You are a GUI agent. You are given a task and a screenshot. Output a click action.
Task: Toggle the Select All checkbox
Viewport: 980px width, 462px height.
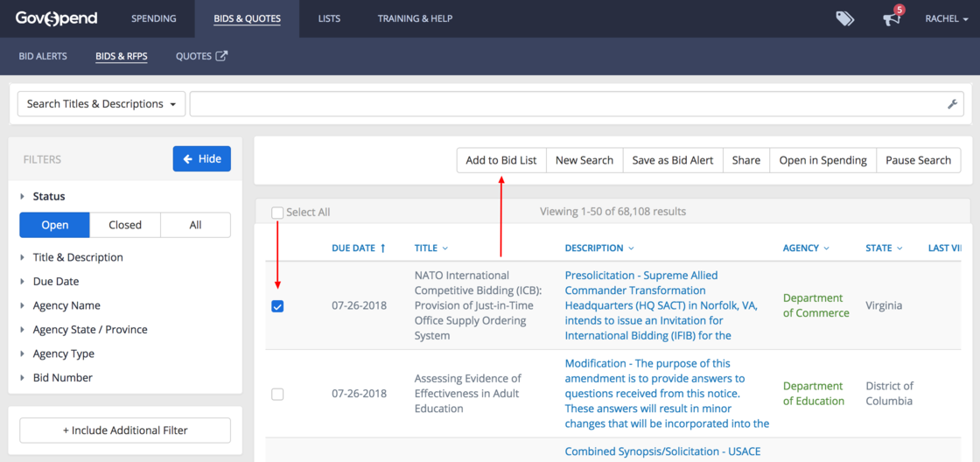(277, 213)
